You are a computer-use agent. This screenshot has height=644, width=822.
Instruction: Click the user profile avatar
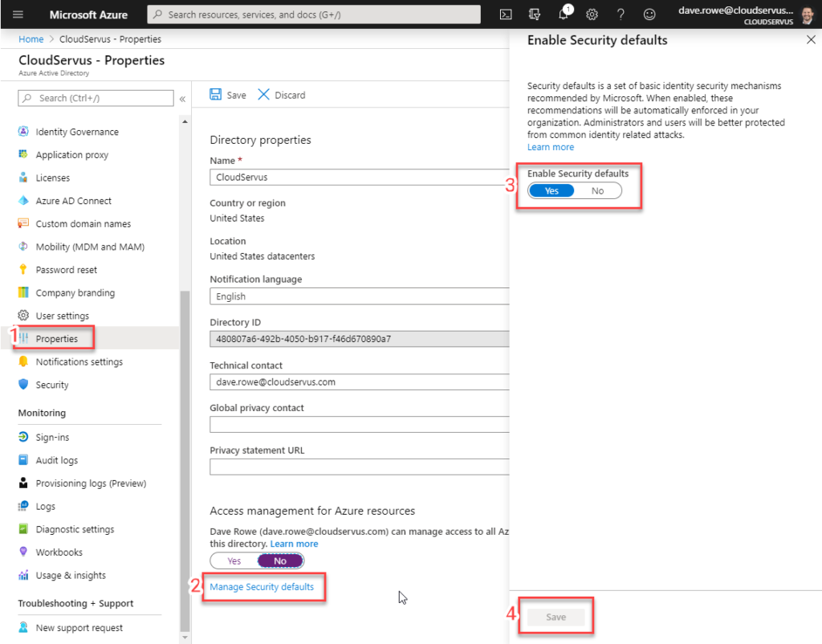click(x=808, y=14)
